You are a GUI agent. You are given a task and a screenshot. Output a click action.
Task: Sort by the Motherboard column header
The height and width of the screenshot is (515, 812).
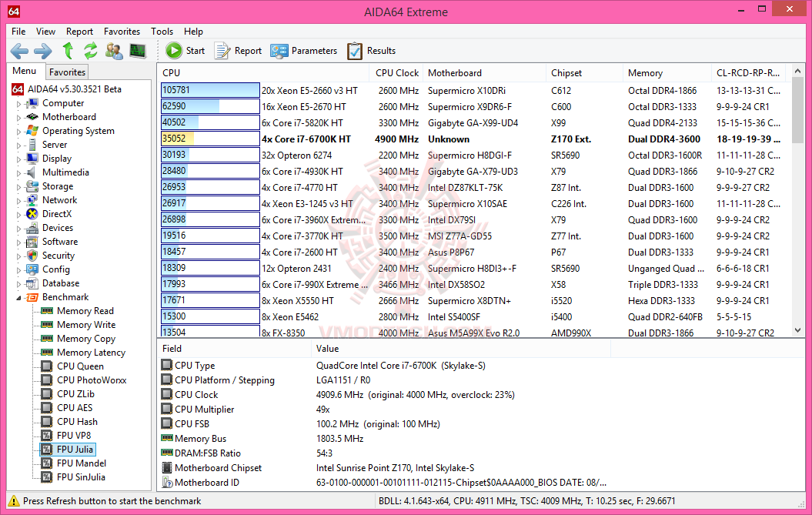[x=484, y=73]
